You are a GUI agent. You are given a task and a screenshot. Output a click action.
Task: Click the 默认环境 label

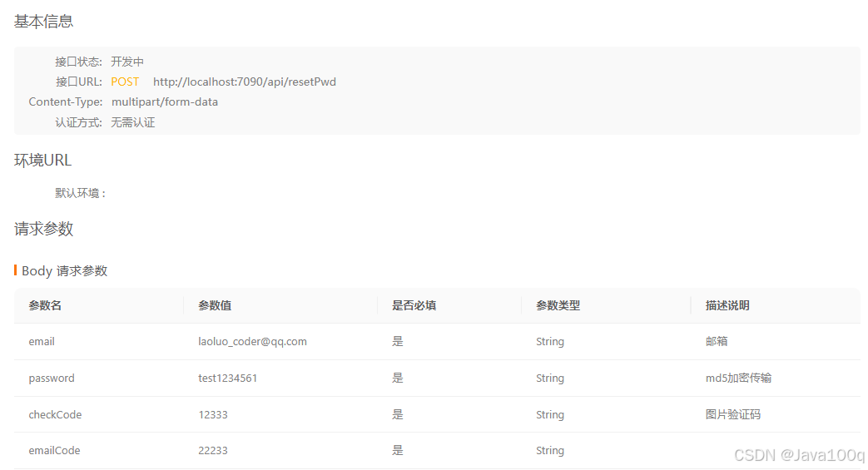pyautogui.click(x=80, y=193)
